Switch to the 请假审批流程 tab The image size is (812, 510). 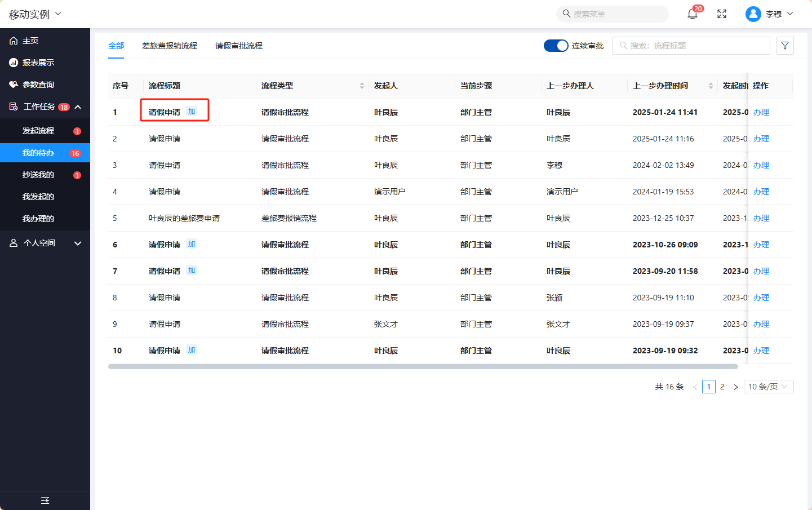[239, 46]
